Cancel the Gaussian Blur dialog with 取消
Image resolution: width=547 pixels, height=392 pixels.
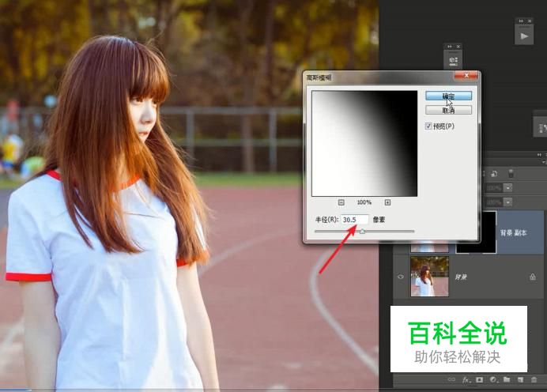[448, 111]
